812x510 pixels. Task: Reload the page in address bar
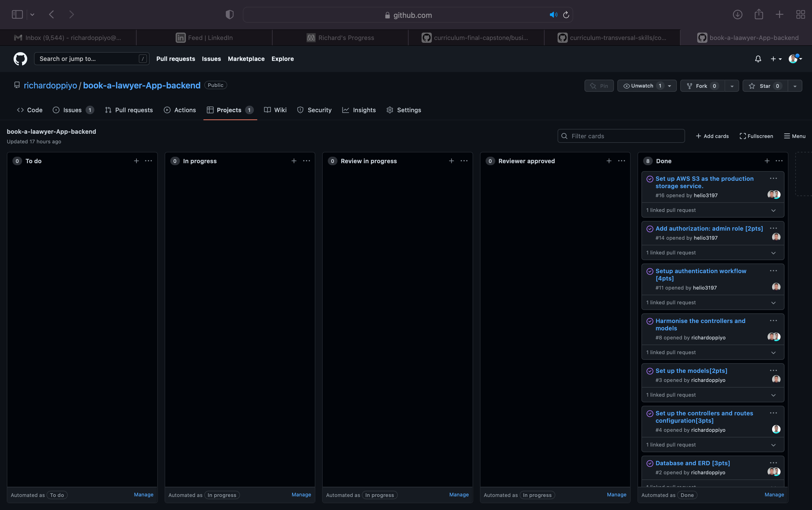(x=566, y=15)
